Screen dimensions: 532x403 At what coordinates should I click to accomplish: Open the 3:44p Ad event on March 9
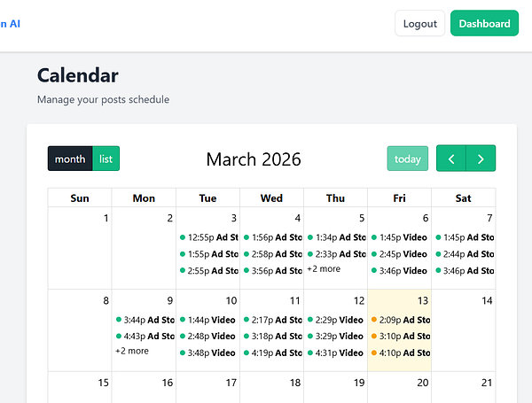[x=145, y=320]
